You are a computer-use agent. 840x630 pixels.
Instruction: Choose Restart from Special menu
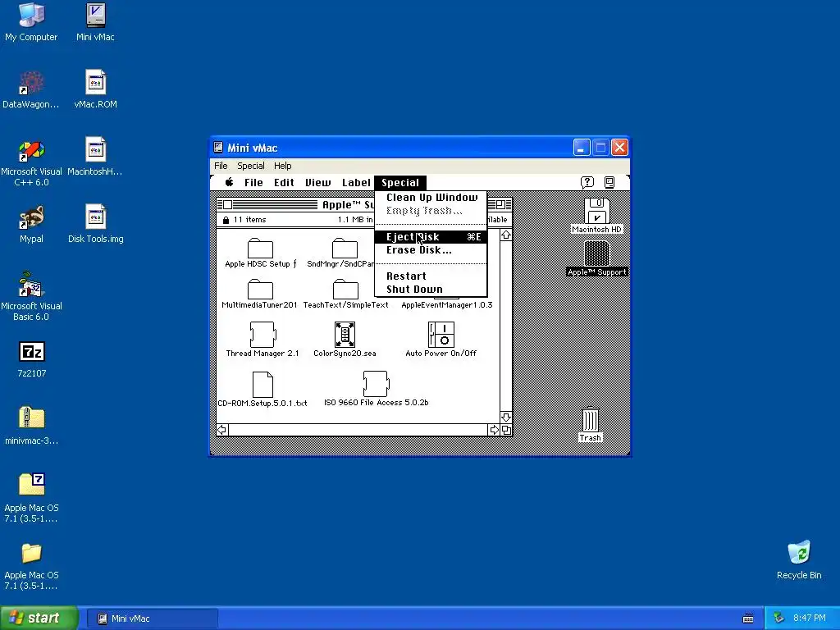pos(431,276)
